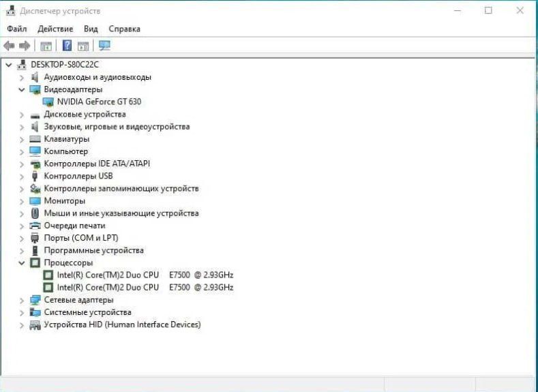Click the Системные устройства folder icon

[35, 312]
